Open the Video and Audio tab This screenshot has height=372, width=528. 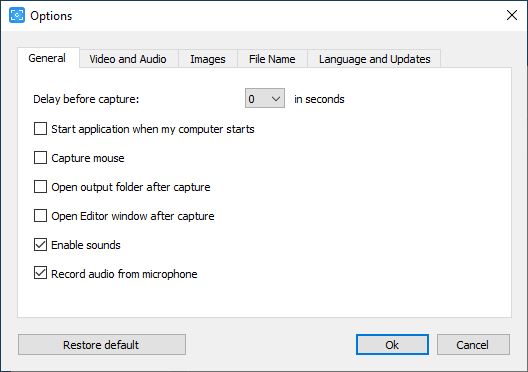point(128,59)
